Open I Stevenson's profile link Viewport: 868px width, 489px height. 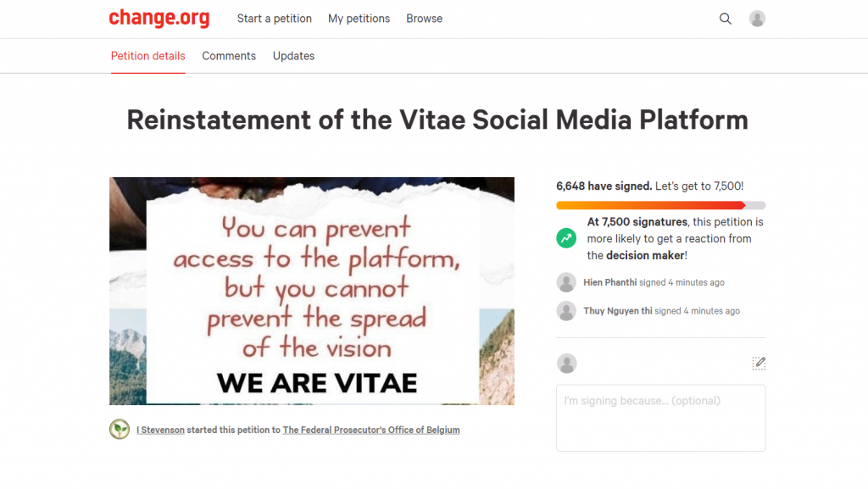(160, 431)
